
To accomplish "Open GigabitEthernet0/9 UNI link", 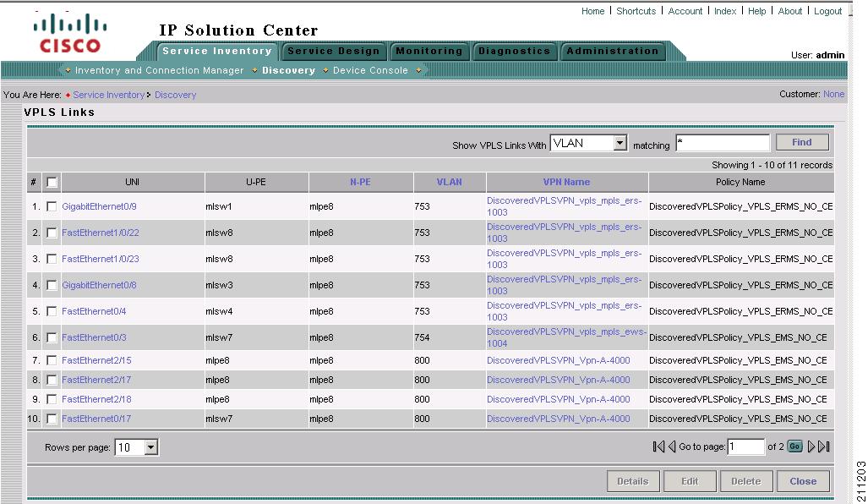I will 99,206.
